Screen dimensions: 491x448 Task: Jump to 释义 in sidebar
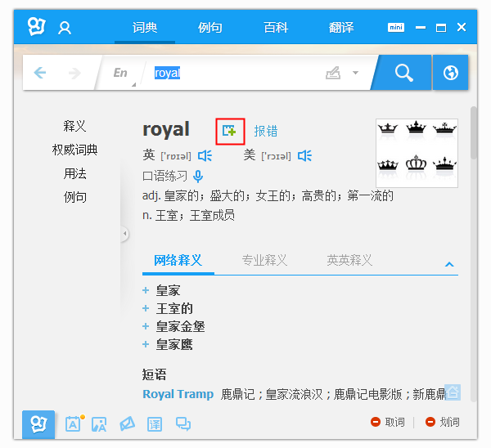(74, 126)
